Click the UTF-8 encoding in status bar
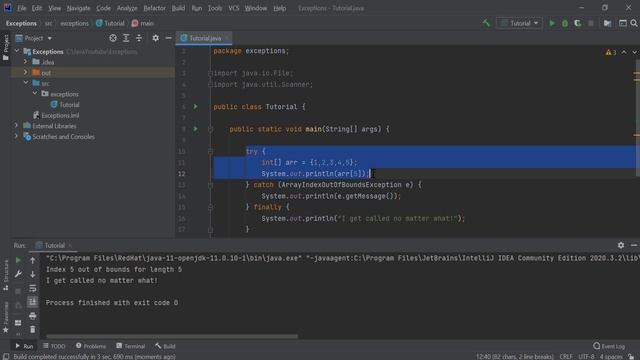640x360 pixels. (x=587, y=356)
